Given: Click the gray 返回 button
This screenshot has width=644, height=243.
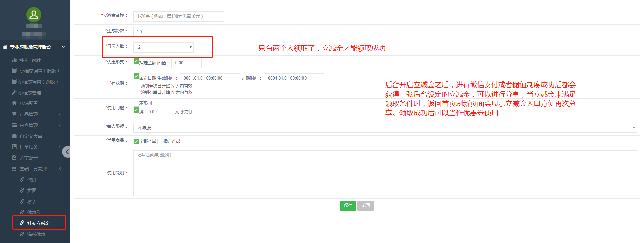Looking at the screenshot, I should pos(365,206).
